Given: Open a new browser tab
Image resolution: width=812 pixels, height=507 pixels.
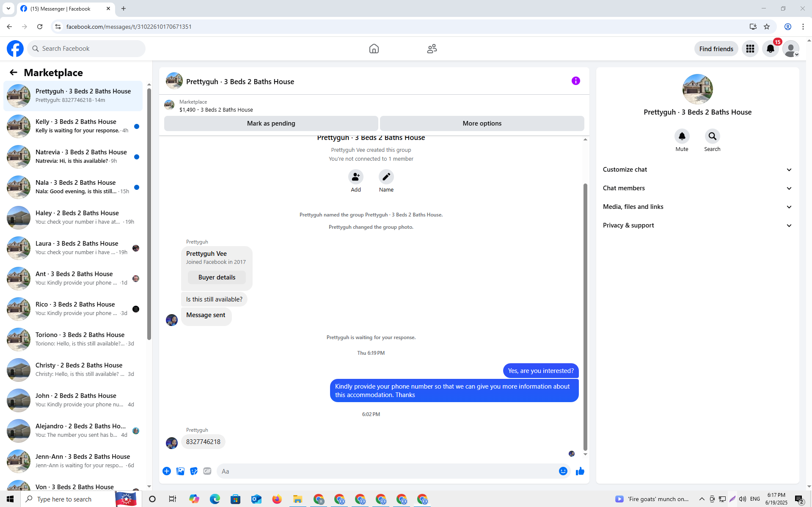Looking at the screenshot, I should click(x=124, y=8).
